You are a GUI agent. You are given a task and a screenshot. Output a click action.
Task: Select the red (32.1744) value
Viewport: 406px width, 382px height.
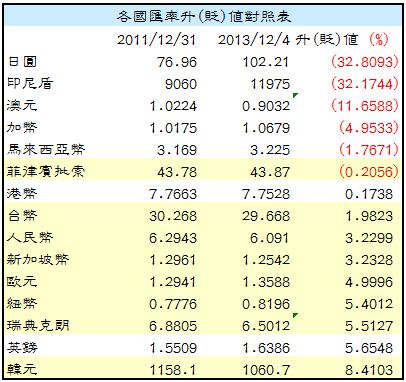[x=365, y=84]
